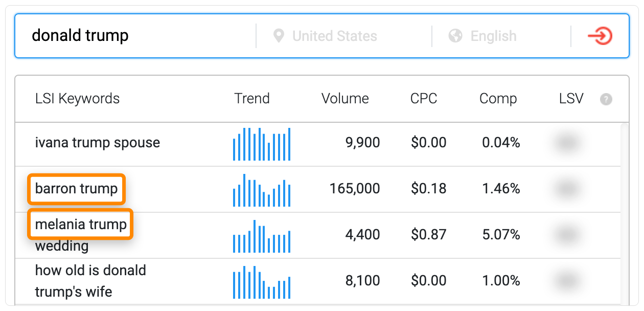Open the United States location dropdown
This screenshot has width=644, height=311.
334,36
